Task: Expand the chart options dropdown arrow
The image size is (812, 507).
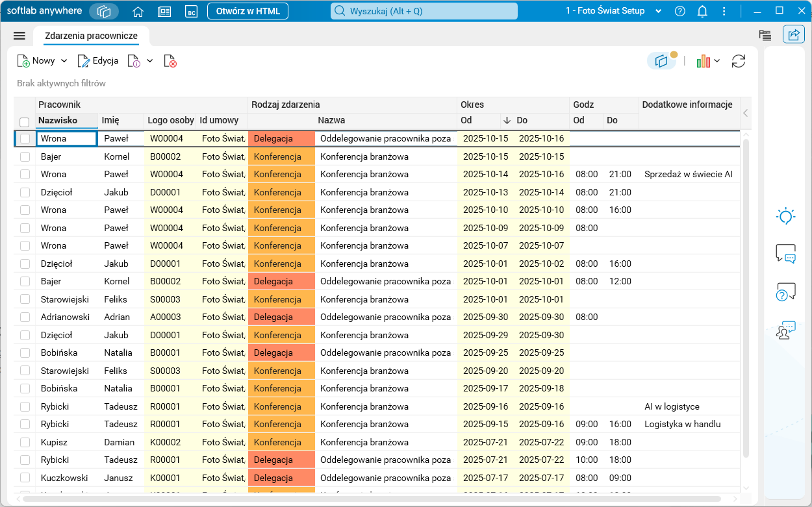Action: [x=717, y=61]
